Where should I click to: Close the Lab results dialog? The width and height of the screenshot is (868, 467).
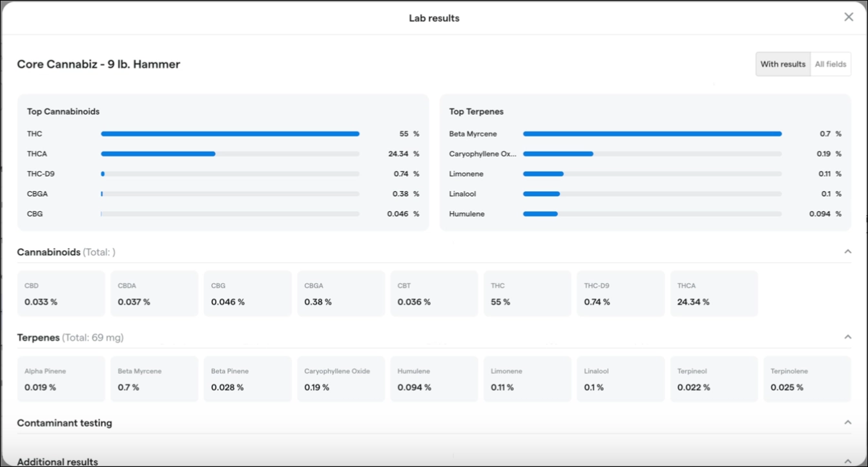849,17
